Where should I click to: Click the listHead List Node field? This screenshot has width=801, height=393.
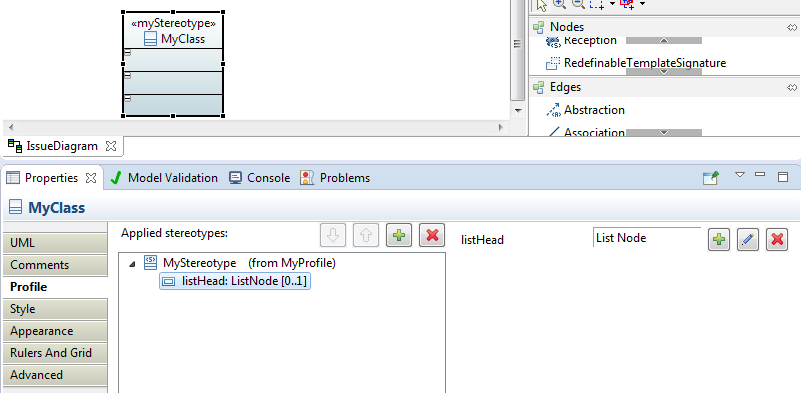647,238
